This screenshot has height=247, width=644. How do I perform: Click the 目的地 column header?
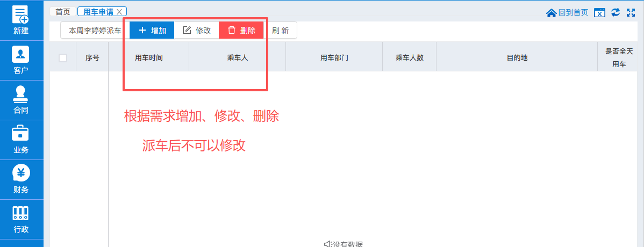pyautogui.click(x=517, y=58)
